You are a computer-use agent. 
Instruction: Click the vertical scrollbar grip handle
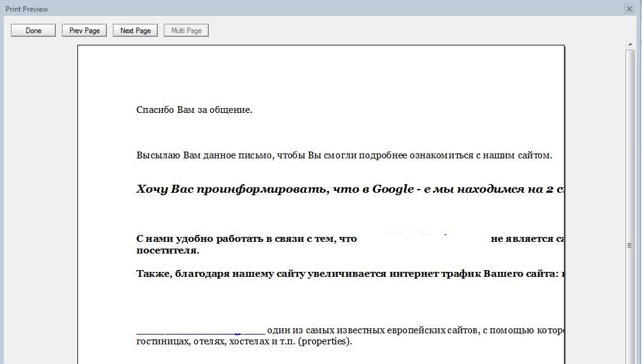[630, 246]
